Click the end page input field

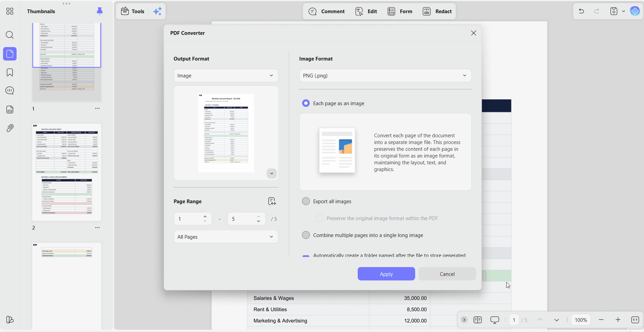242,219
